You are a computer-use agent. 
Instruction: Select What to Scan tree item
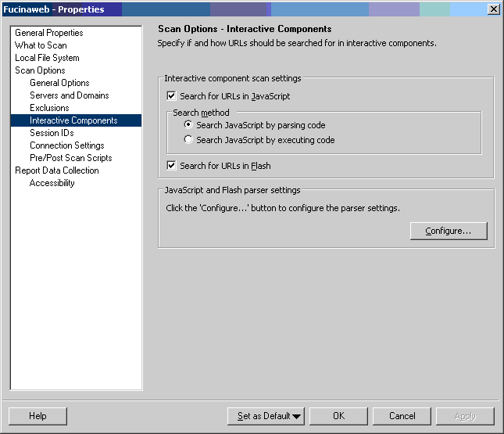tap(41, 45)
